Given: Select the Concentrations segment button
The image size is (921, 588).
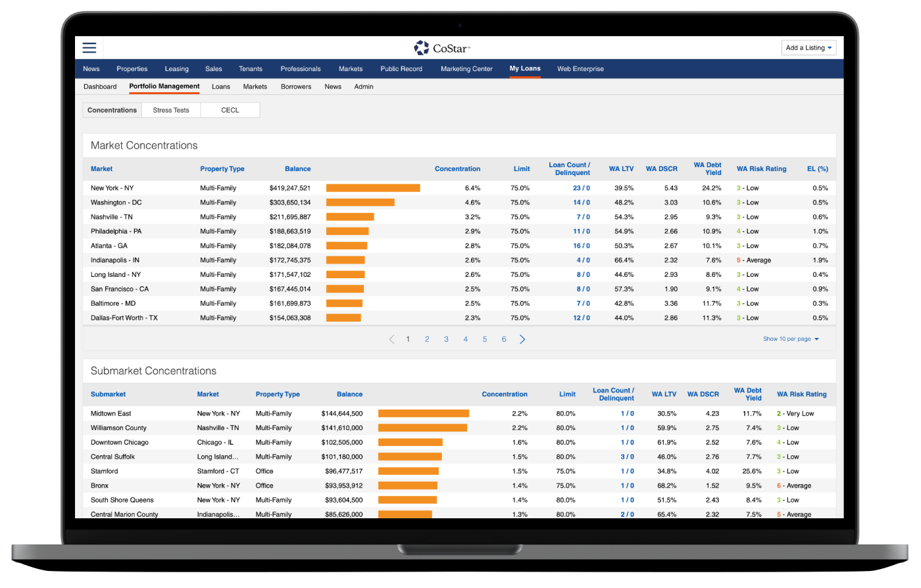Looking at the screenshot, I should pos(112,110).
